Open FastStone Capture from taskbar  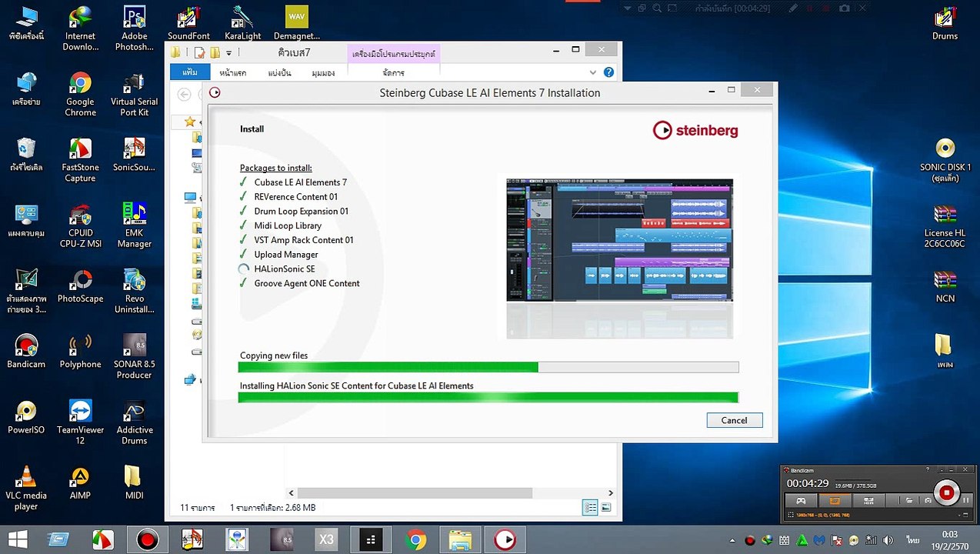click(x=102, y=540)
